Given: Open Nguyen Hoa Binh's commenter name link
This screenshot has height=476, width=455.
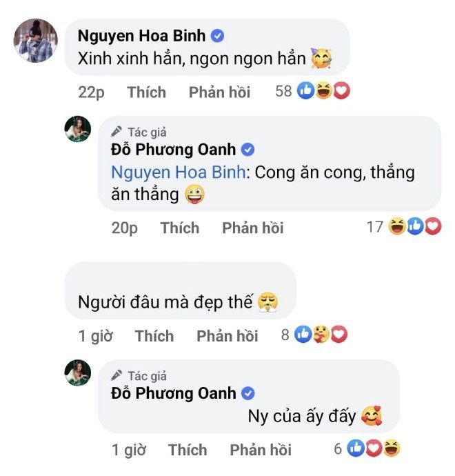Looking at the screenshot, I should click(x=141, y=37).
